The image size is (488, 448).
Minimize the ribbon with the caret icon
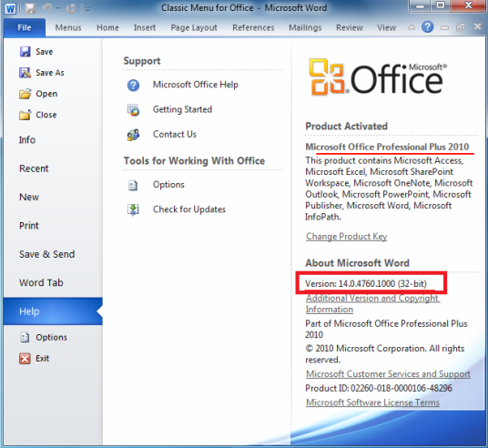click(412, 27)
